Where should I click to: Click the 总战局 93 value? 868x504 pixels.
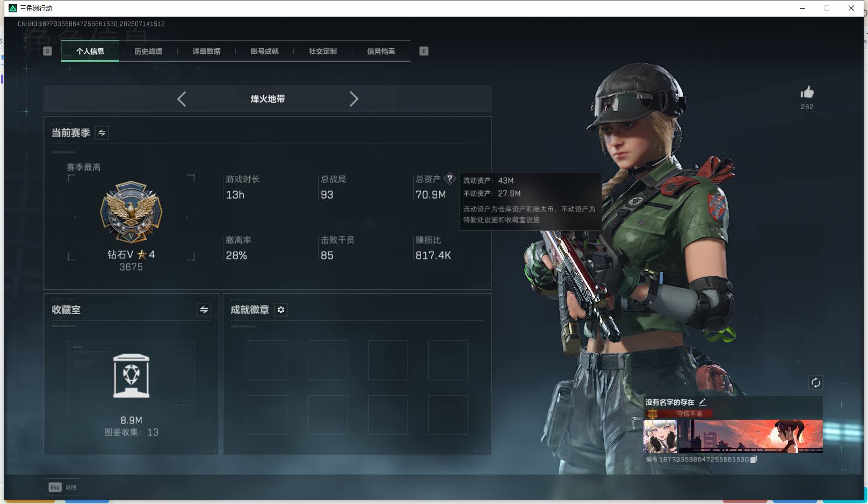[x=327, y=195]
